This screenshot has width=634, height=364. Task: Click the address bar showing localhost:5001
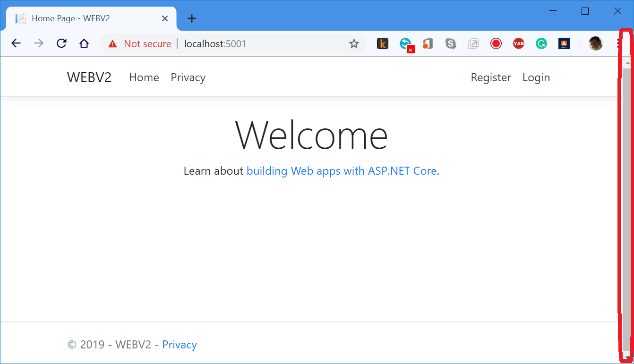[x=233, y=44]
